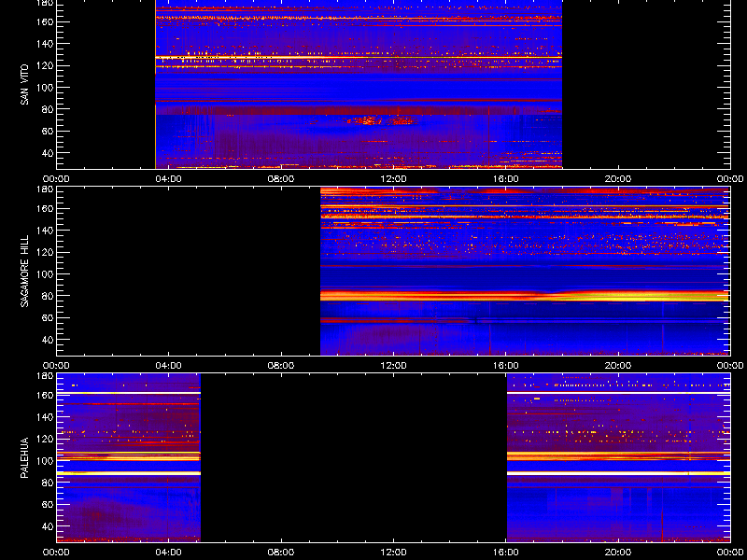
Task: Click the 40 frequency label on San Vito axis
Action: pos(48,153)
